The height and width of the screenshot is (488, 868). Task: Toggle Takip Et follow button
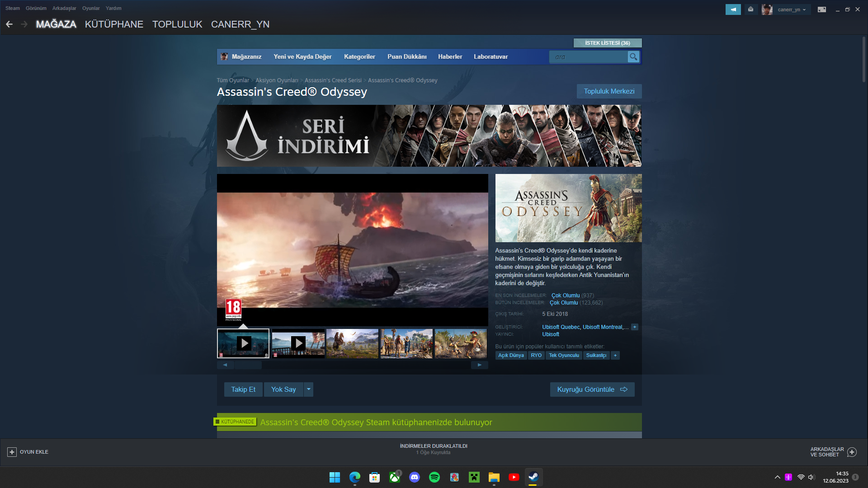click(243, 389)
